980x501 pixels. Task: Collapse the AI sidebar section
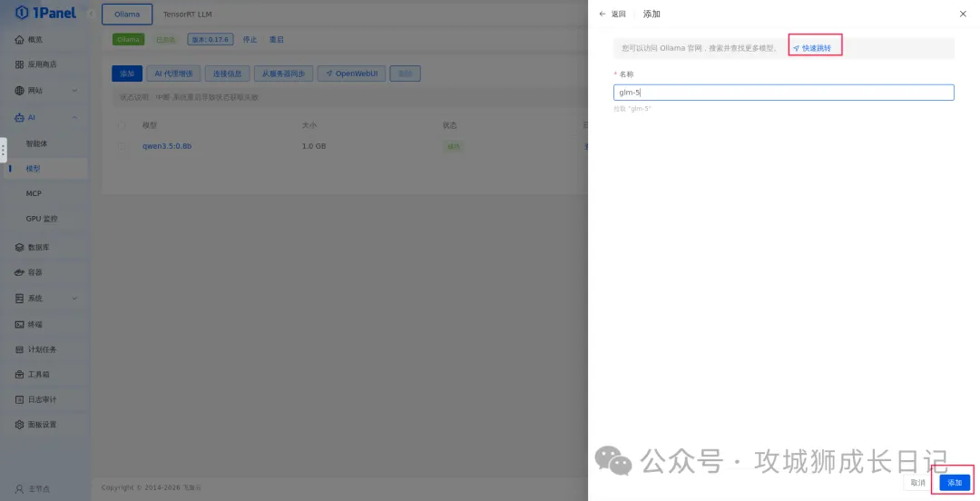point(74,117)
